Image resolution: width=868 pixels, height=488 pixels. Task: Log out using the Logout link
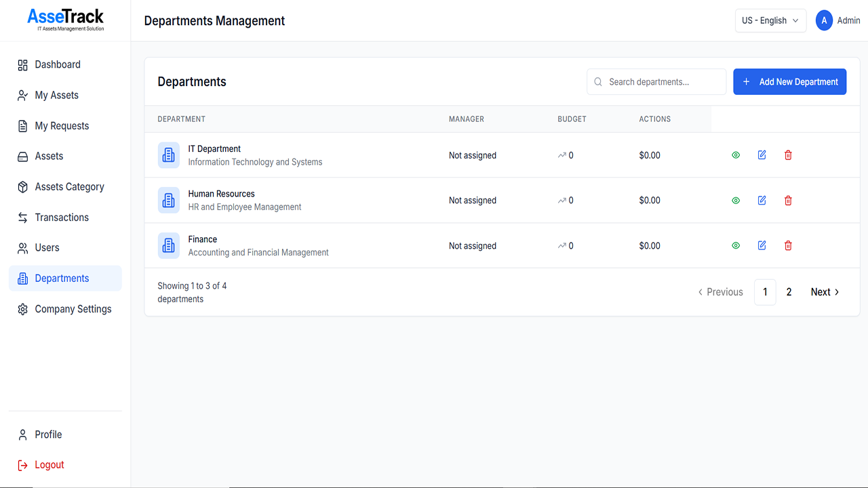49,465
